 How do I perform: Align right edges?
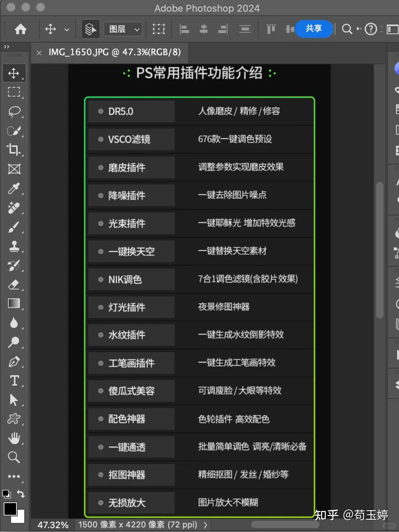coord(223,29)
